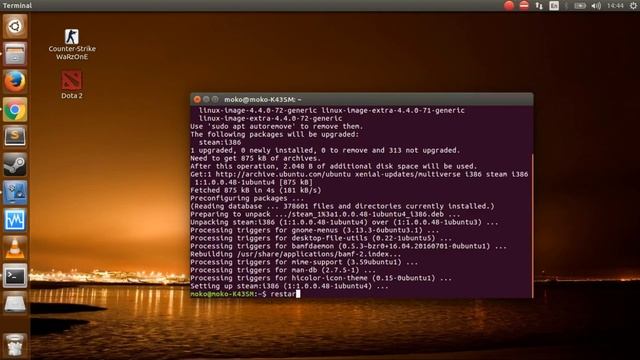
Task: Click 'Processing triggers for mime-support' line
Action: tap(304, 262)
